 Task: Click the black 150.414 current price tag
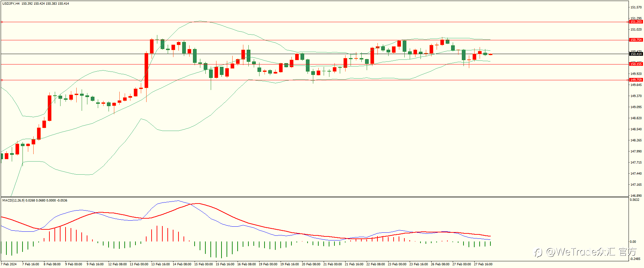click(x=636, y=54)
